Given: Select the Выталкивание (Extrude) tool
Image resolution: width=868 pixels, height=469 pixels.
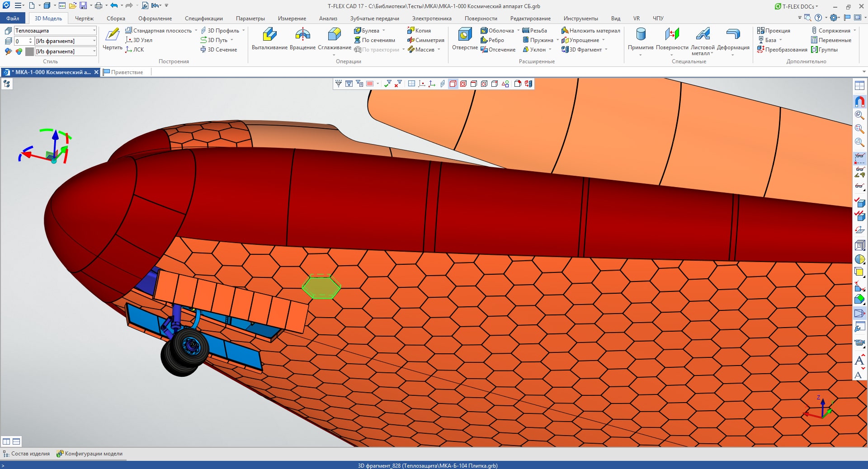Looking at the screenshot, I should 270,38.
